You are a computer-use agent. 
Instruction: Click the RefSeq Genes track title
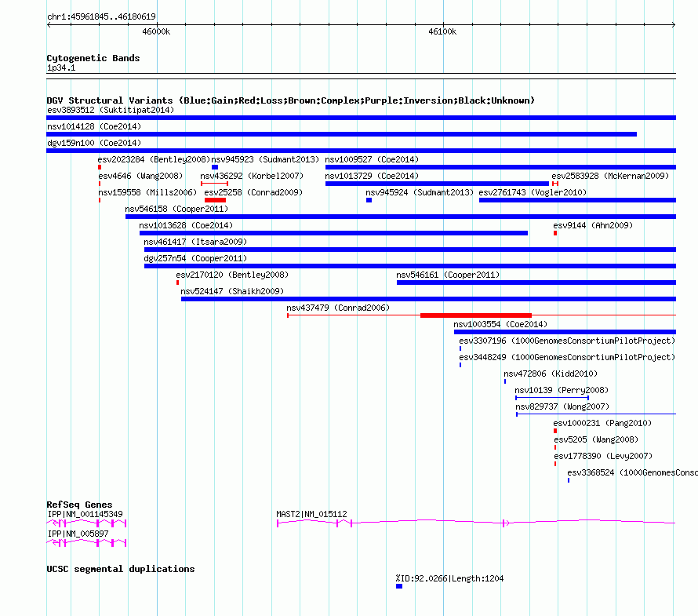[79, 505]
